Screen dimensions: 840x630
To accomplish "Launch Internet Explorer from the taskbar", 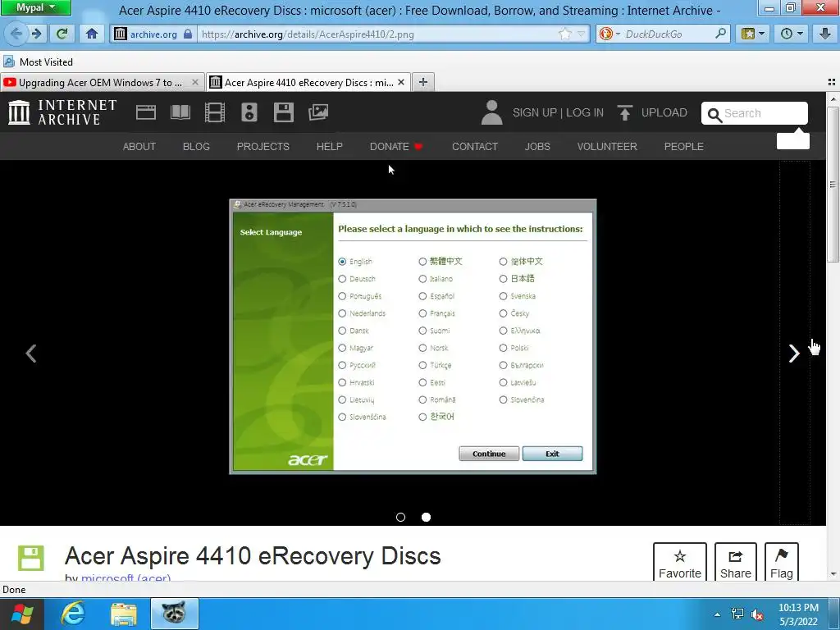I will click(73, 614).
